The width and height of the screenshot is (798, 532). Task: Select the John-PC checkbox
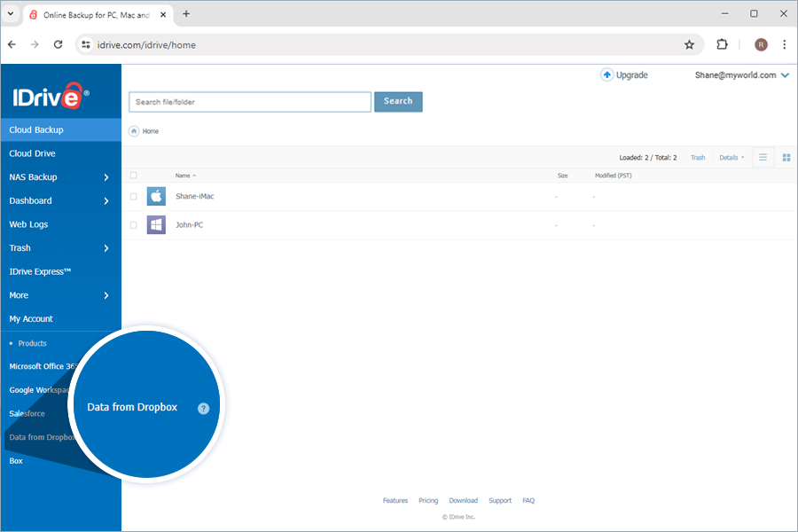point(133,225)
